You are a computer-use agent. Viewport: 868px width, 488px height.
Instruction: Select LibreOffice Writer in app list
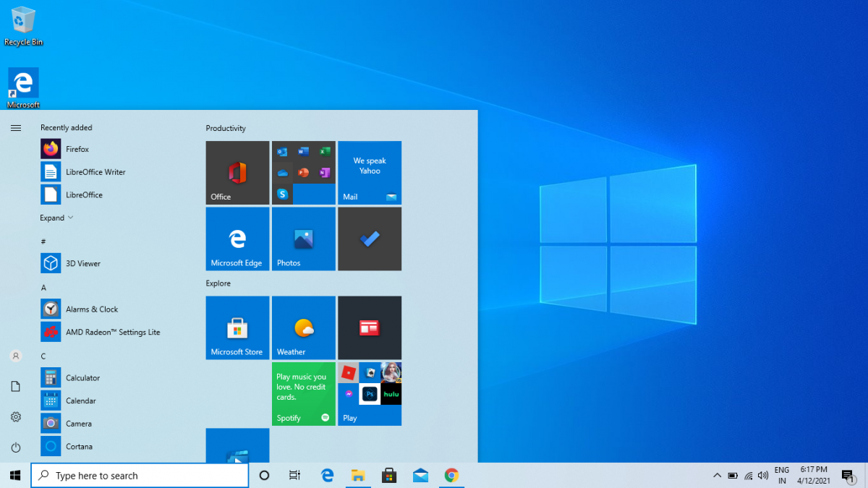tap(95, 172)
